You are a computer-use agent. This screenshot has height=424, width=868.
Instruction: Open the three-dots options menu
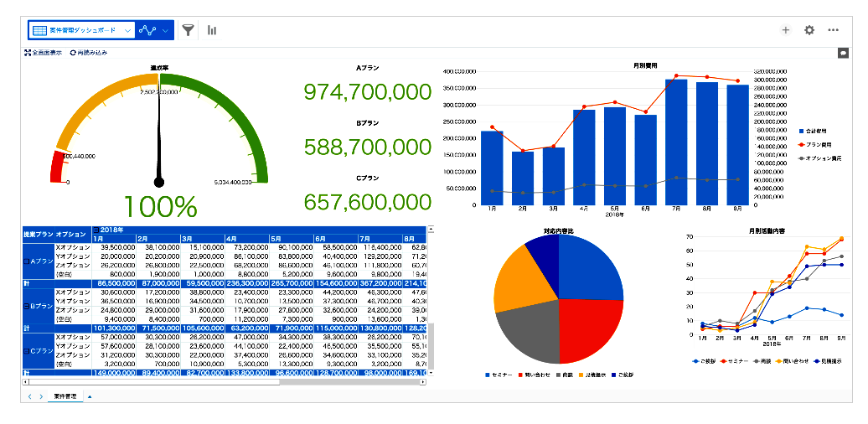coord(834,30)
